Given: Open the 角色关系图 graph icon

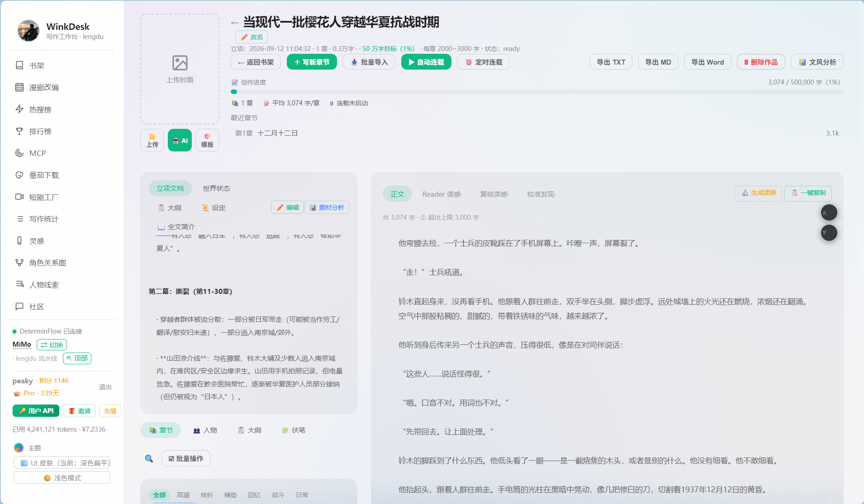Looking at the screenshot, I should [19, 263].
